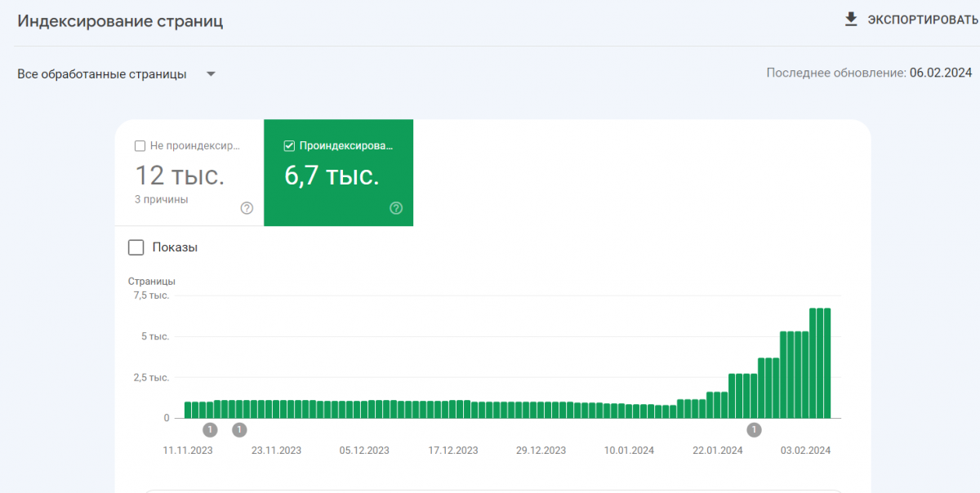980x493 pixels.
Task: Enable the Не проиндексировано checkbox
Action: click(x=140, y=146)
